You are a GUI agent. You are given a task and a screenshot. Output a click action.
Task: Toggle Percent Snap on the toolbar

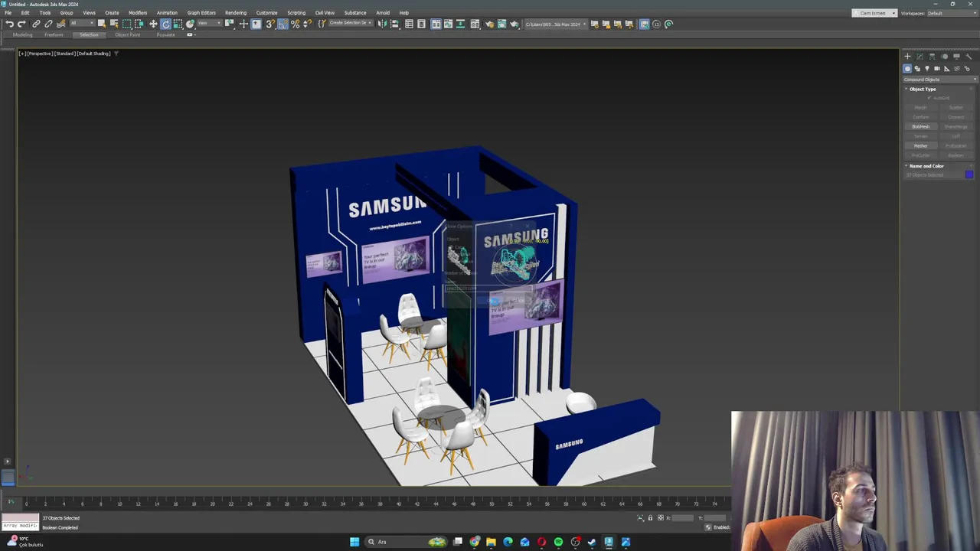tap(295, 24)
